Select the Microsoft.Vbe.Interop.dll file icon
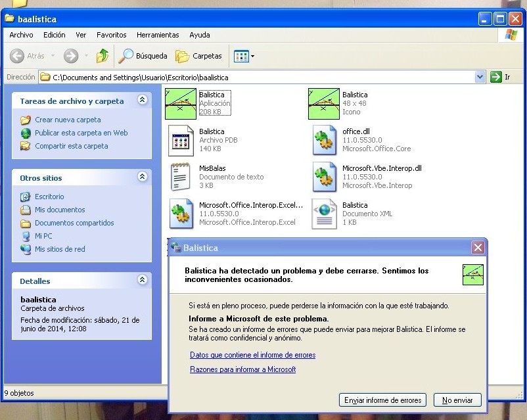Viewport: 527px width, 420px height. click(x=325, y=177)
